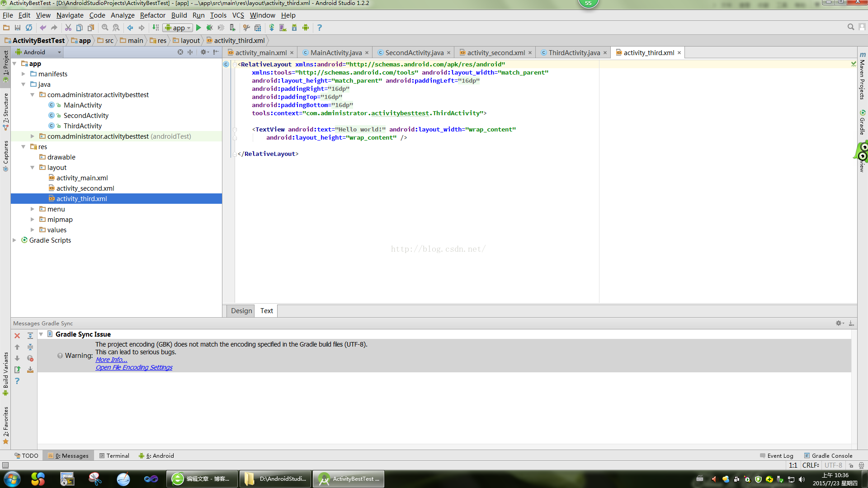Toggle the Captures sidebar button

point(5,156)
